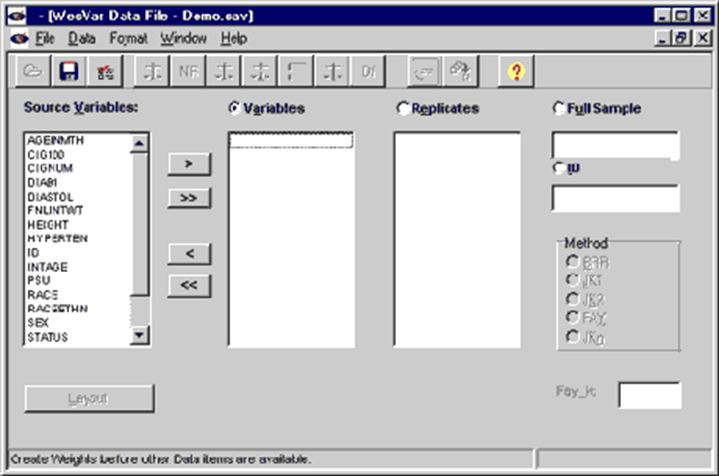Click the red checklist toolbar icon
This screenshot has height=476, width=719.
[x=105, y=71]
